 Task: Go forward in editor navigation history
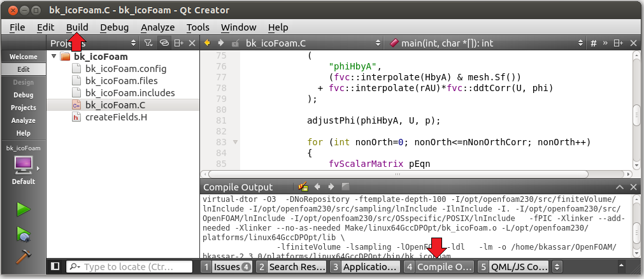[x=221, y=43]
